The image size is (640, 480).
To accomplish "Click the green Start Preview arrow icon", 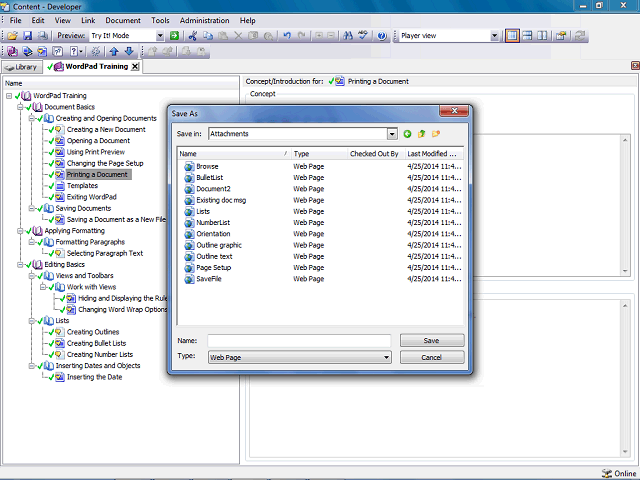I will pyautogui.click(x=175, y=36).
